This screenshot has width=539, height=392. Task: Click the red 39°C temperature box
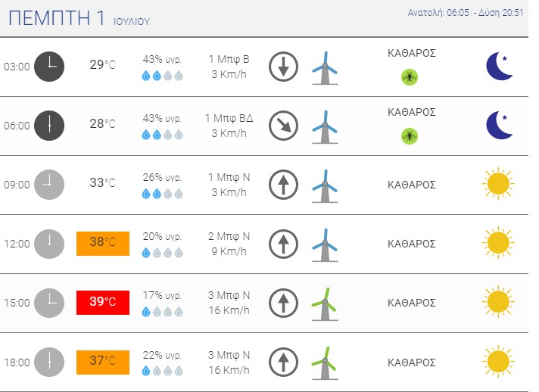pos(103,303)
